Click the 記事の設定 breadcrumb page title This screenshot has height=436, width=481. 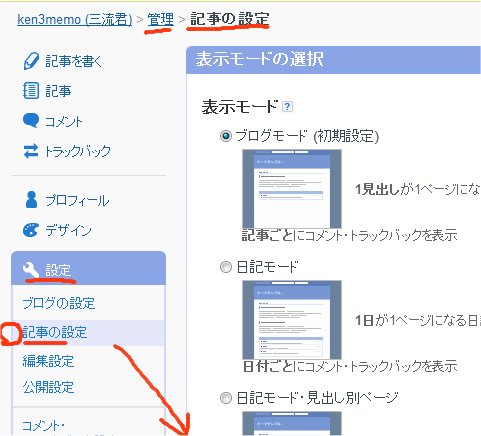tap(230, 19)
